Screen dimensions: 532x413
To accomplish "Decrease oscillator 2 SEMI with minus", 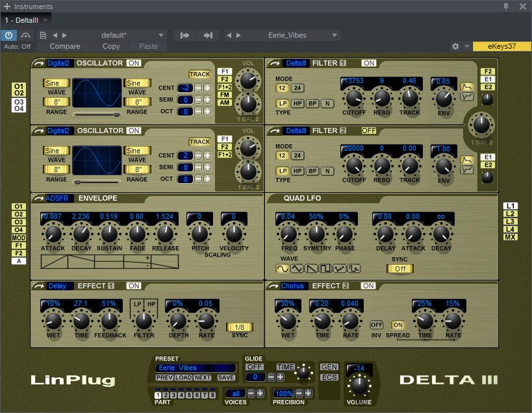I will click(199, 168).
